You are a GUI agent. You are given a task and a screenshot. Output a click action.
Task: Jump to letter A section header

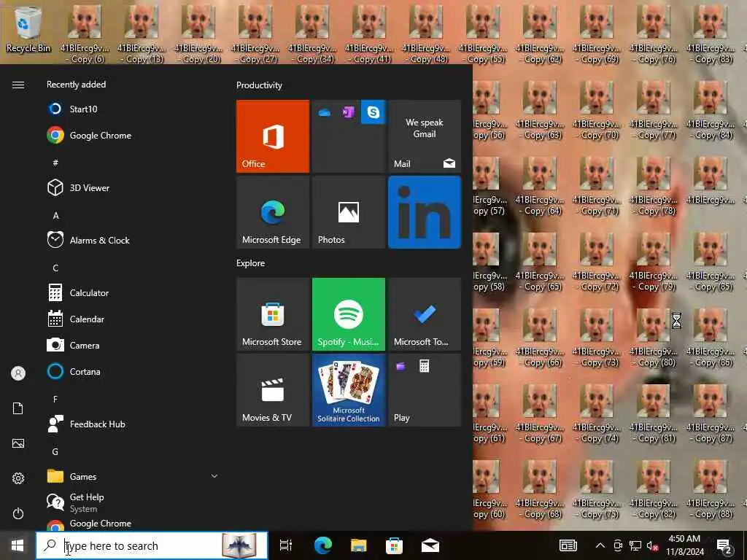[x=55, y=216]
